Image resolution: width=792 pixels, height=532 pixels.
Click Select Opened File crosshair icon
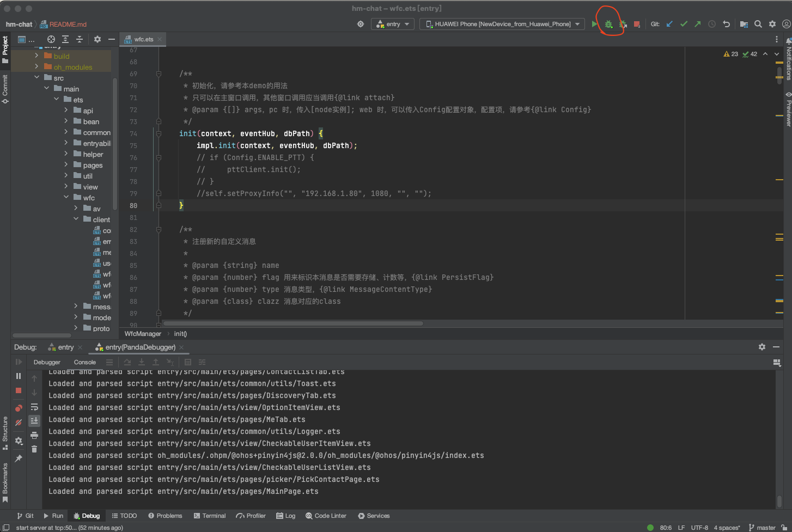tap(51, 39)
